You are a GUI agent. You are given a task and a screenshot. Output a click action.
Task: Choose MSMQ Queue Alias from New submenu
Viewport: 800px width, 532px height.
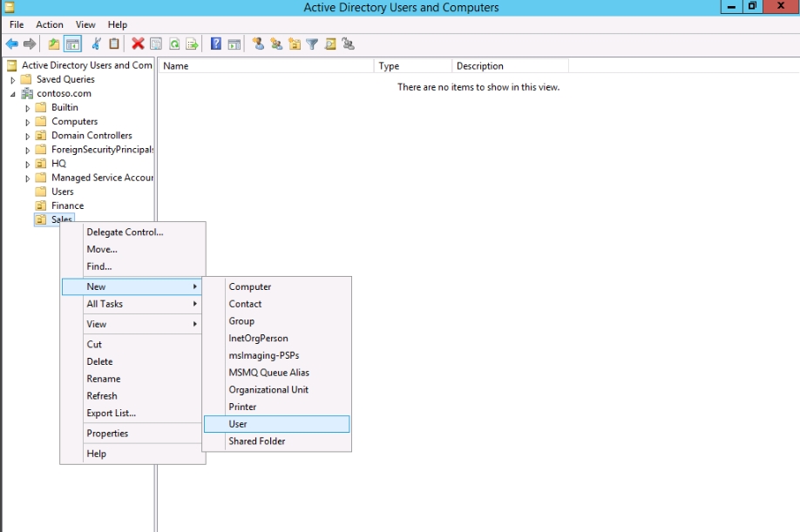click(x=277, y=373)
